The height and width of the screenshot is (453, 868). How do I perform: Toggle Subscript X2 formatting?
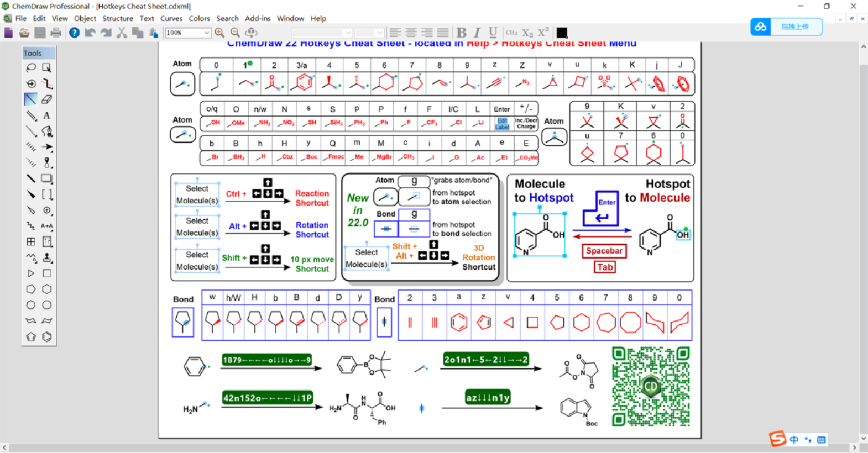tap(527, 33)
